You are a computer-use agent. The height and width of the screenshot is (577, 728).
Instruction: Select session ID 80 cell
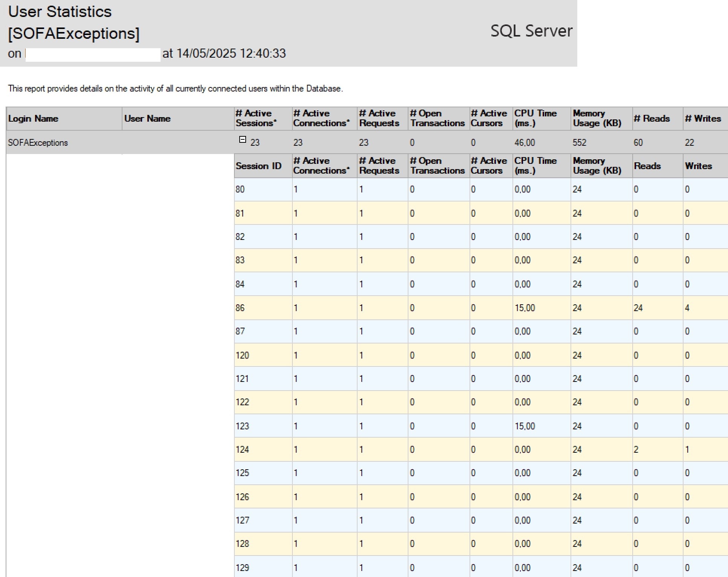point(240,189)
